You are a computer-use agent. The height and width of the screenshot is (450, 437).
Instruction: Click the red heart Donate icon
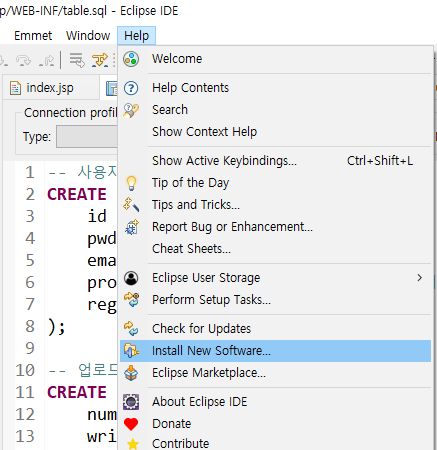[x=131, y=424]
